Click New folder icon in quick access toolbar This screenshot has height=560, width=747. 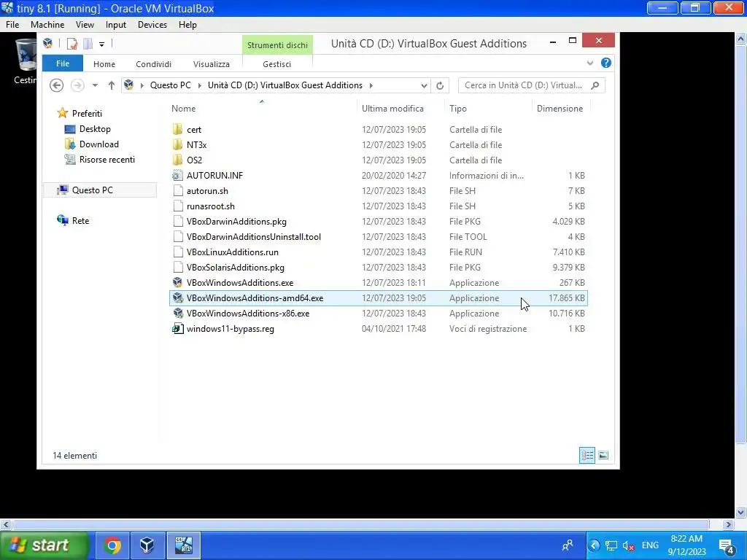click(88, 44)
